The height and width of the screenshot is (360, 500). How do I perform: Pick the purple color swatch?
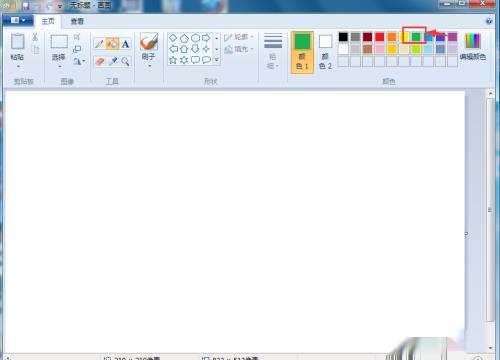click(452, 37)
